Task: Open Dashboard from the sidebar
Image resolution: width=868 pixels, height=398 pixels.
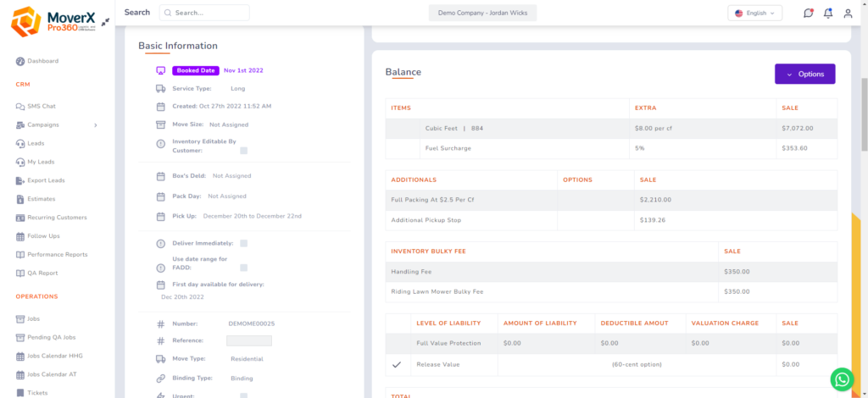Action: (42, 61)
